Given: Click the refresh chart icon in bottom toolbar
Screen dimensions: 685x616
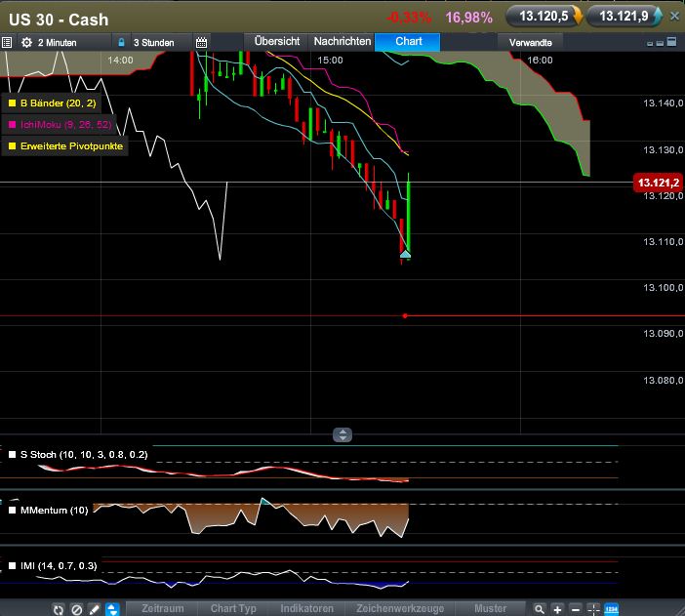Looking at the screenshot, I should point(59,609).
